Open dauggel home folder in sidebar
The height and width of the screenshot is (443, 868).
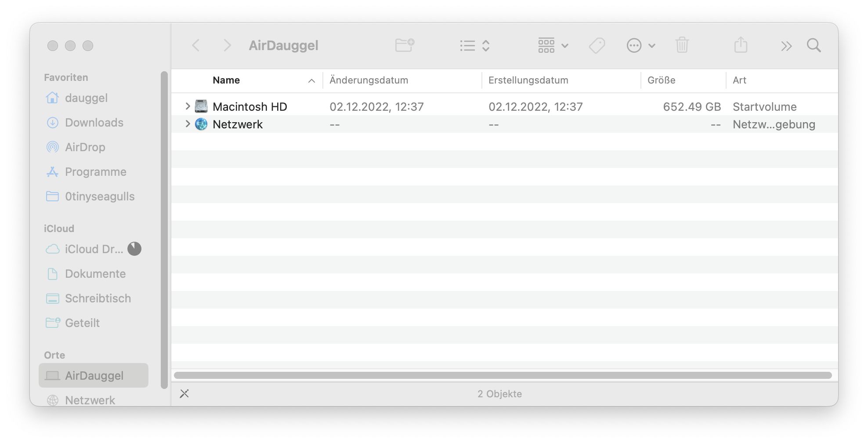coord(93,98)
